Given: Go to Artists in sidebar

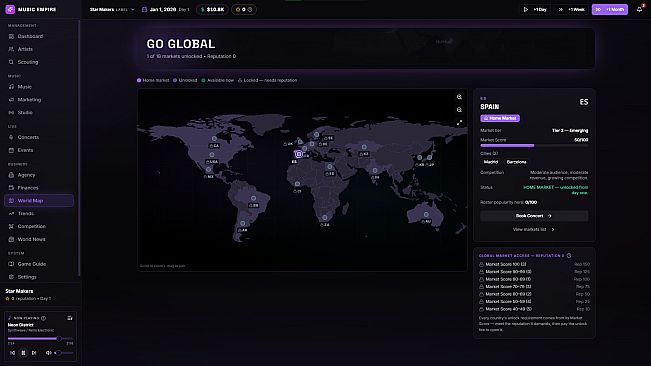Looking at the screenshot, I should coord(39,49).
